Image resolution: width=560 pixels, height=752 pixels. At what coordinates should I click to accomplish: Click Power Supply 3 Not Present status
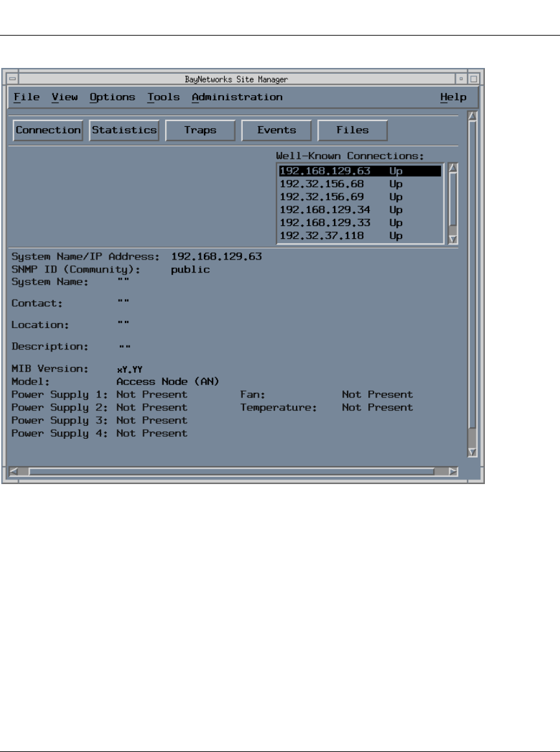152,421
